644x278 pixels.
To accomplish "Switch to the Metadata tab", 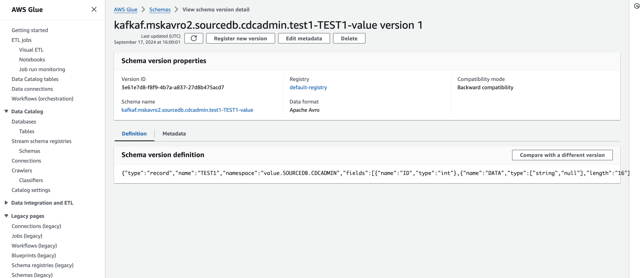I will (174, 133).
